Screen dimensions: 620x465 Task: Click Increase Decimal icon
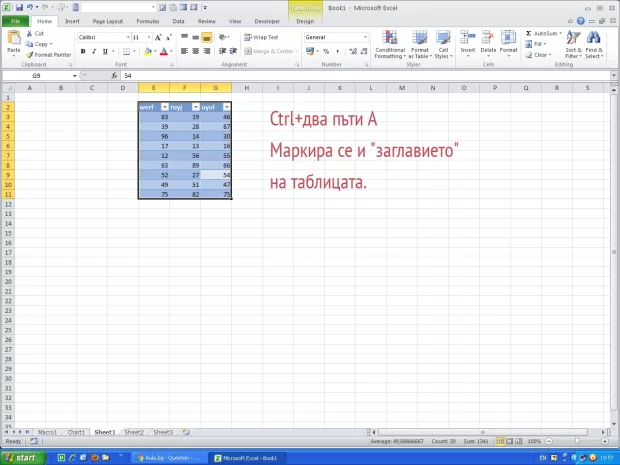[353, 51]
